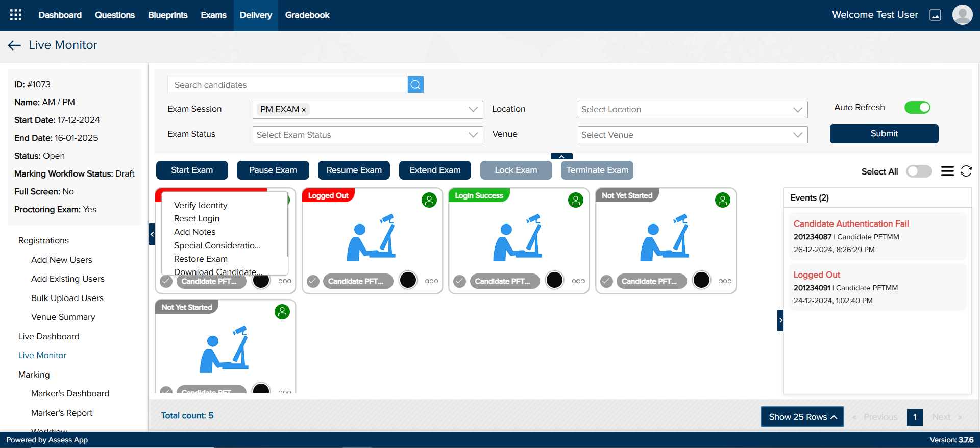Click the Submit button
The width and height of the screenshot is (980, 448).
coord(884,134)
